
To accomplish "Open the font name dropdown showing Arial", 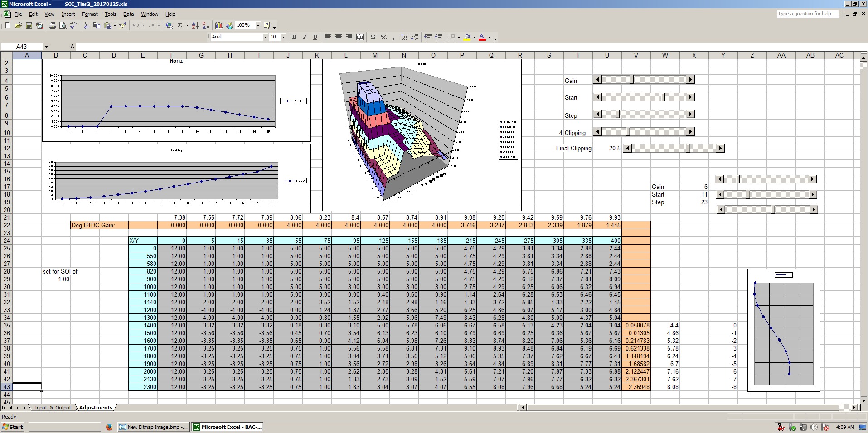I will coord(265,37).
